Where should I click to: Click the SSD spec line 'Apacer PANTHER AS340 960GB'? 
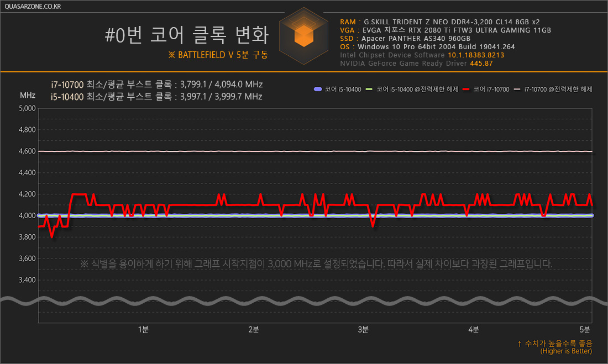pyautogui.click(x=405, y=38)
